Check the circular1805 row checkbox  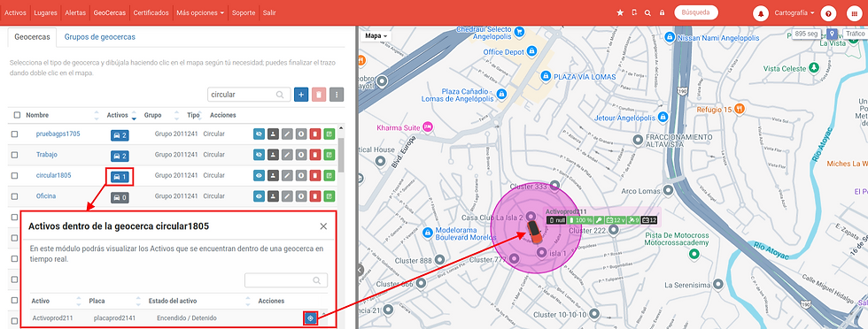click(15, 175)
